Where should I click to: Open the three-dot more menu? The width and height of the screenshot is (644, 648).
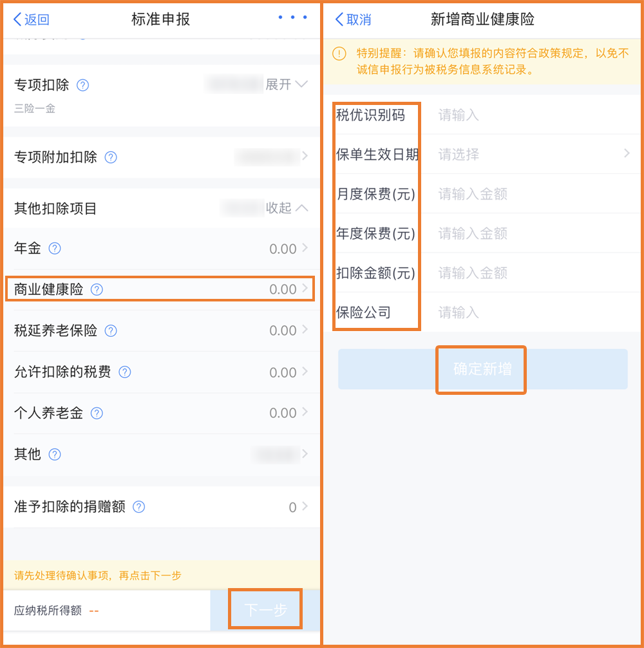coord(292,17)
